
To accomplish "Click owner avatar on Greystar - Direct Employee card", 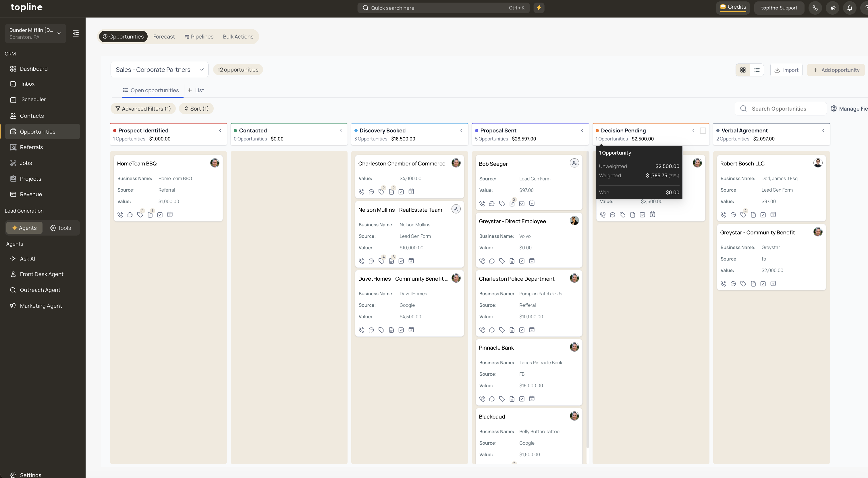I will [574, 221].
